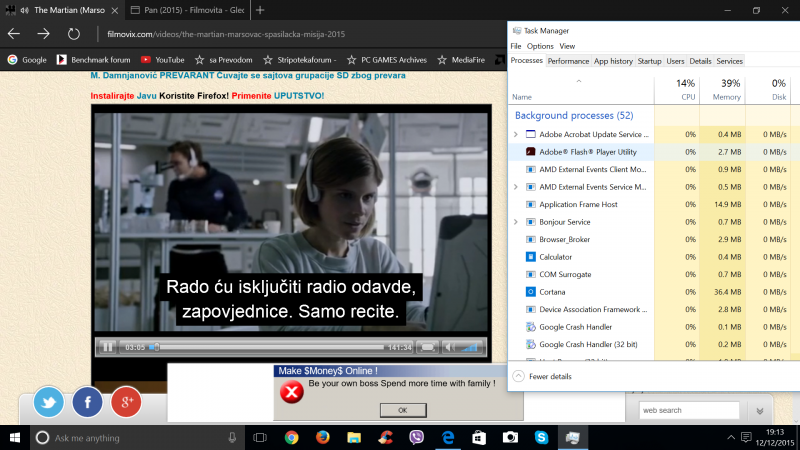The width and height of the screenshot is (800, 450).
Task: Sort processes by CPU column
Action: coord(677,89)
